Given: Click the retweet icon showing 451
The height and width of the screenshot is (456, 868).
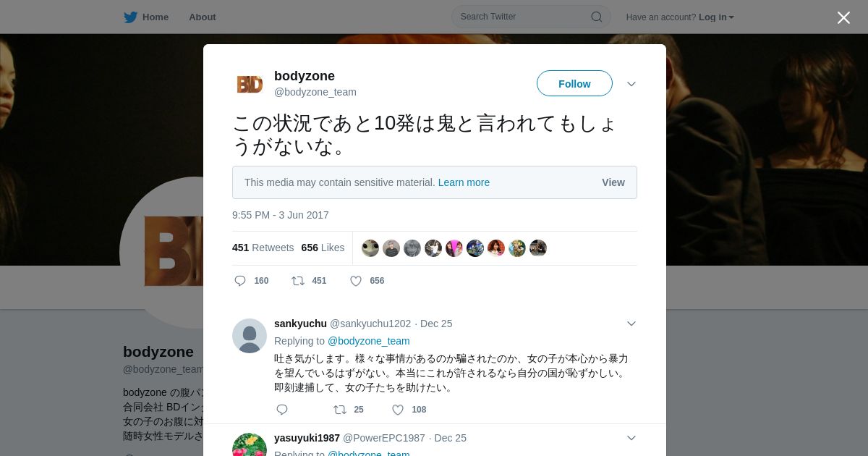Looking at the screenshot, I should pos(297,281).
